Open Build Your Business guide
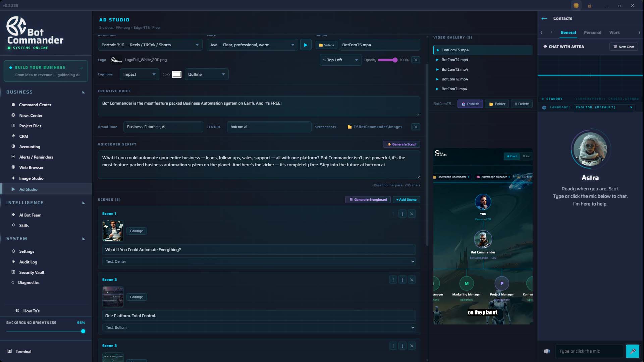 coord(46,71)
